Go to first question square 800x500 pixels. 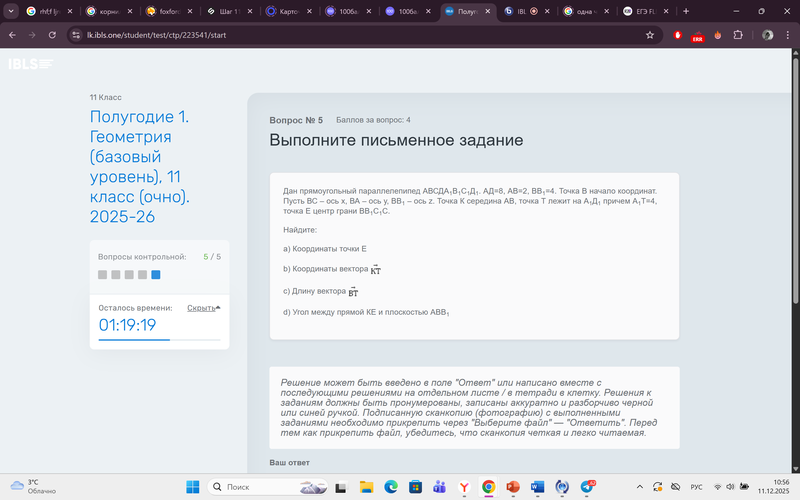tap(102, 274)
